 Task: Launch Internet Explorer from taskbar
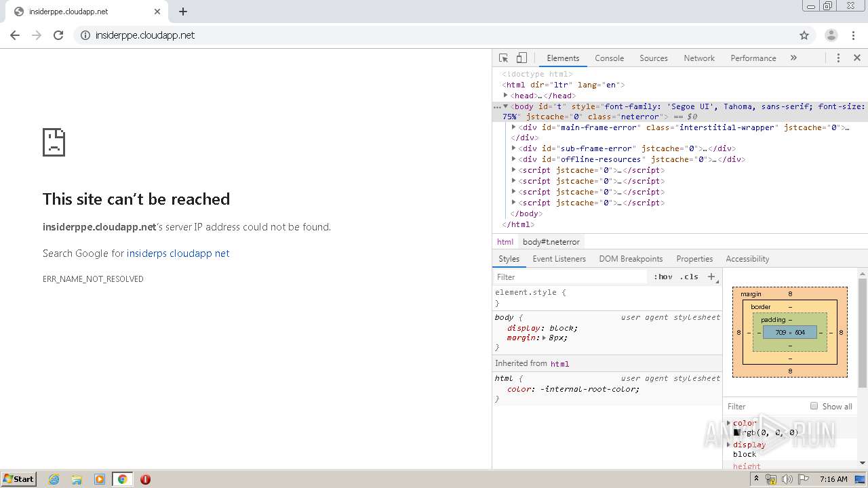(x=54, y=479)
